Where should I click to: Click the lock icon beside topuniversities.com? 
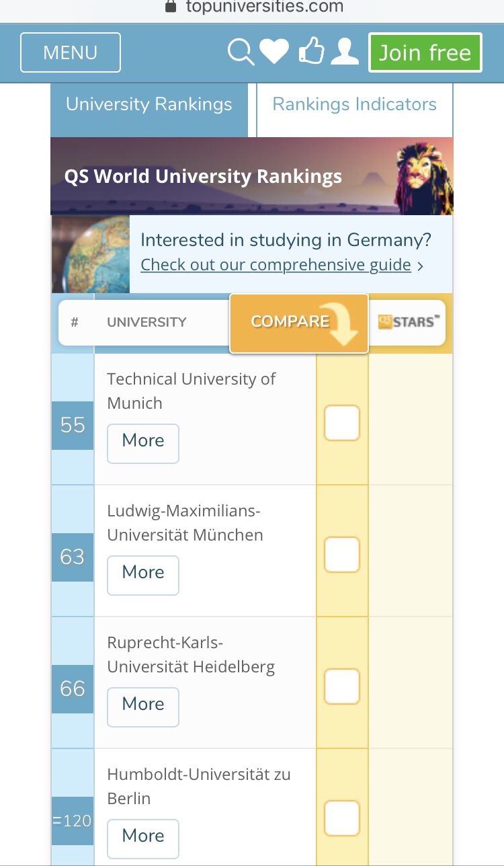point(170,7)
